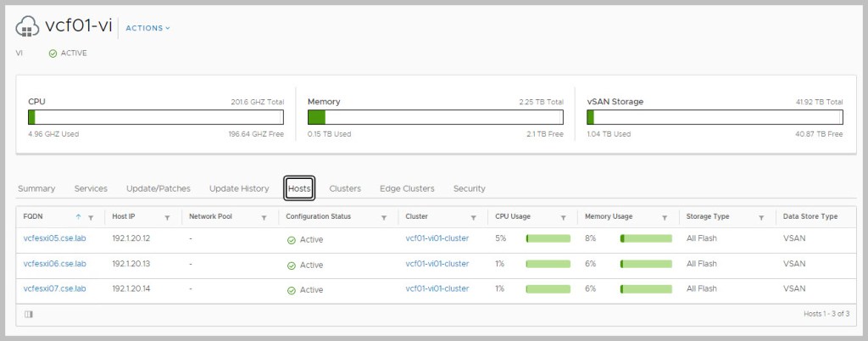Go to the Security tab
Screen dimensions: 868x341
pyautogui.click(x=469, y=188)
